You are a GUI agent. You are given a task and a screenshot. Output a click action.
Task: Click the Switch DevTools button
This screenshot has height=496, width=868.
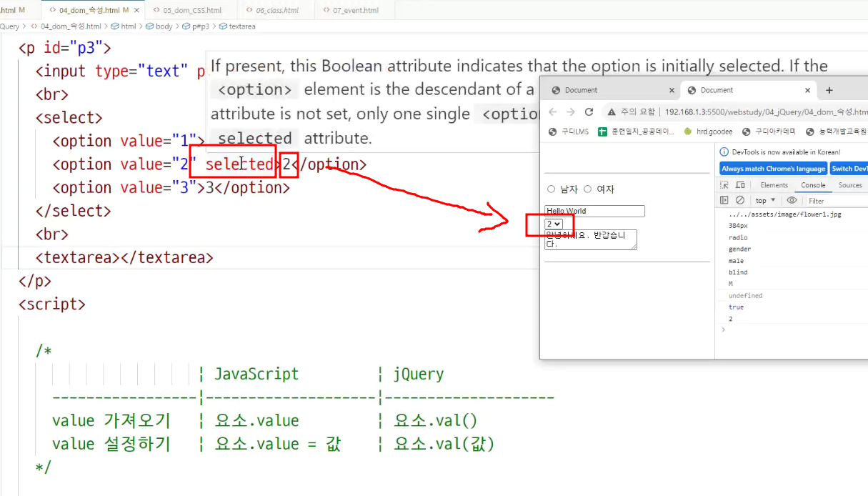[849, 169]
